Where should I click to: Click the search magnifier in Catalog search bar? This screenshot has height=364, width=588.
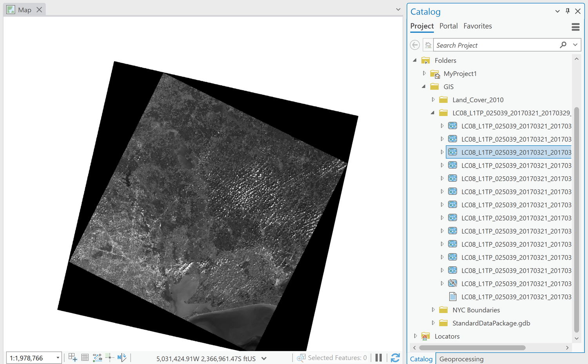coord(563,45)
